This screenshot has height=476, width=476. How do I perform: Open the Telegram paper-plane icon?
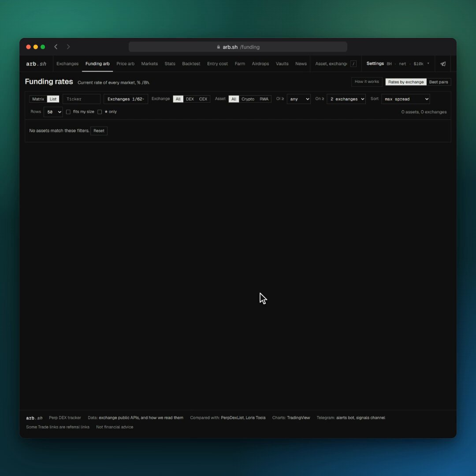coord(443,64)
